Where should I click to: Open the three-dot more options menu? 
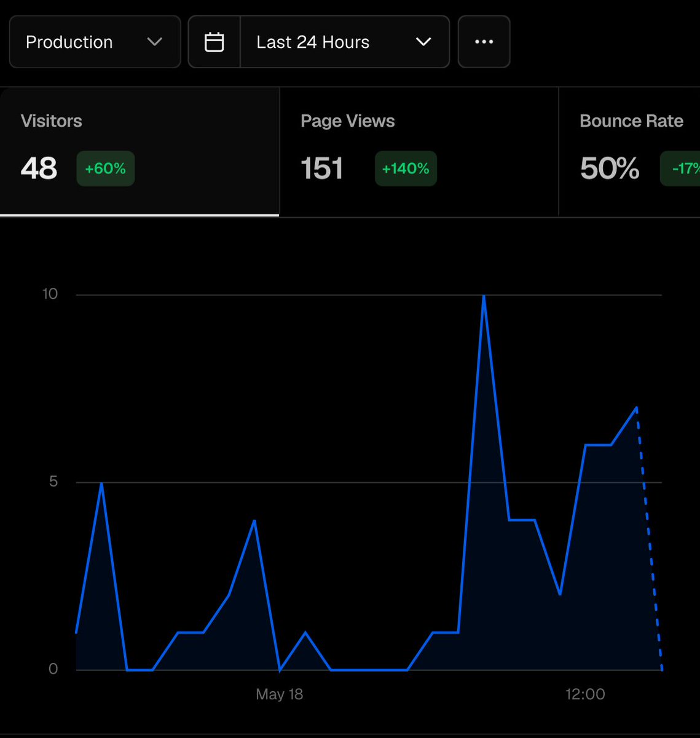[x=484, y=42]
